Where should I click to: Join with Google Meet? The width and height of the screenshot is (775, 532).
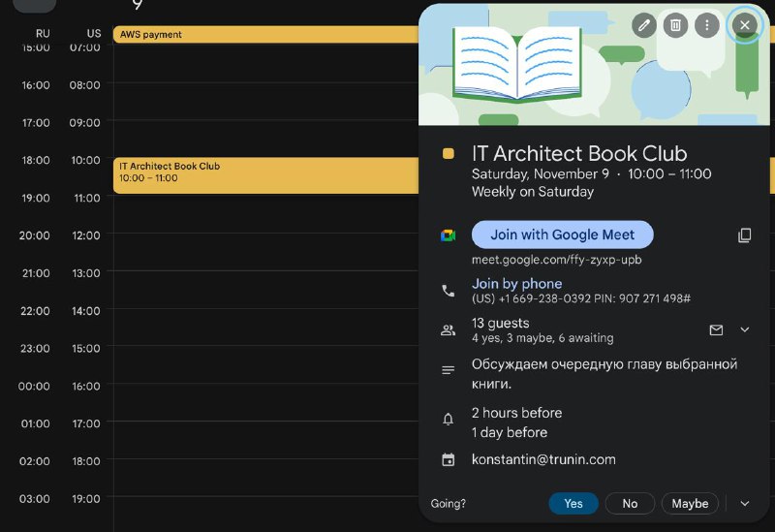point(563,235)
